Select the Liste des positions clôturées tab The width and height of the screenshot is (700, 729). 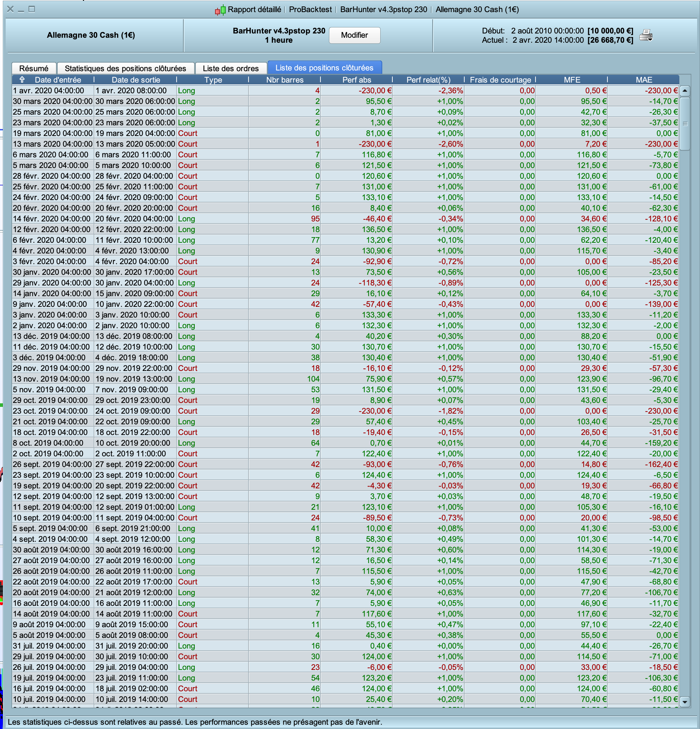coord(324,68)
